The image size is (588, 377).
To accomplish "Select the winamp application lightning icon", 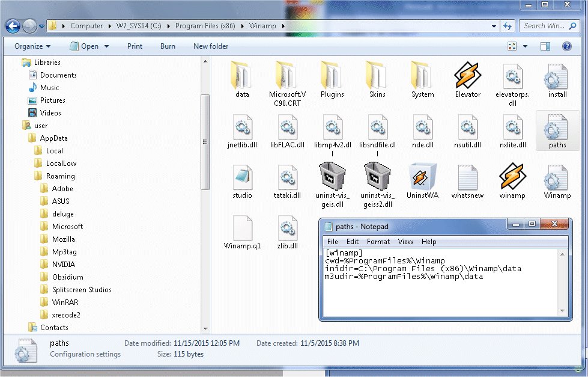I will pos(513,176).
